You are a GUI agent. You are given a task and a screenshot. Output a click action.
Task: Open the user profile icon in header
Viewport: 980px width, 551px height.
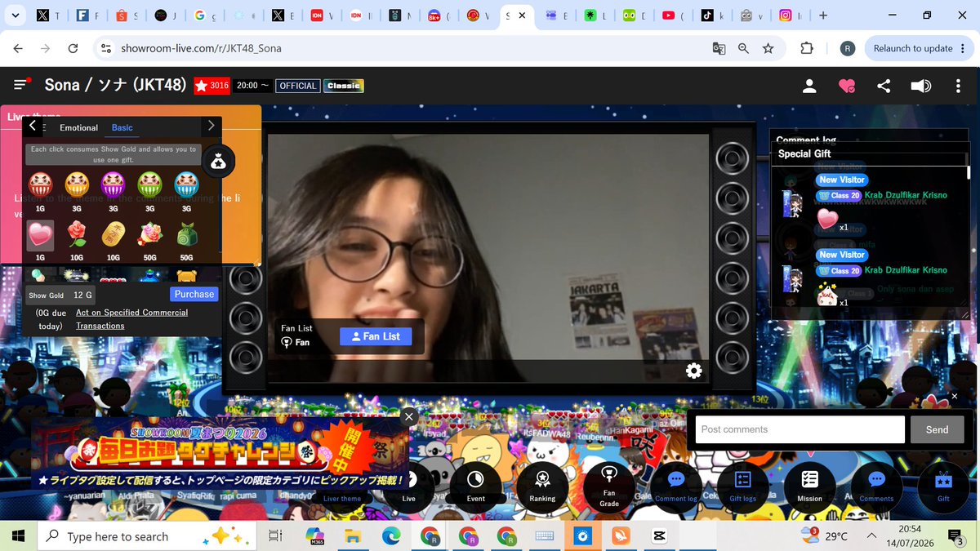tap(809, 86)
